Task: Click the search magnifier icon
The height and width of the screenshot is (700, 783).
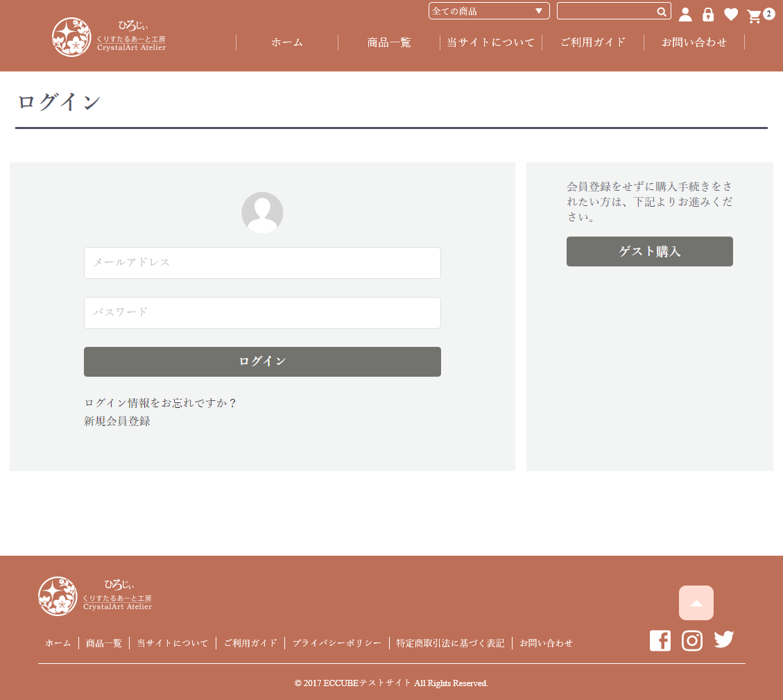Action: [x=662, y=11]
